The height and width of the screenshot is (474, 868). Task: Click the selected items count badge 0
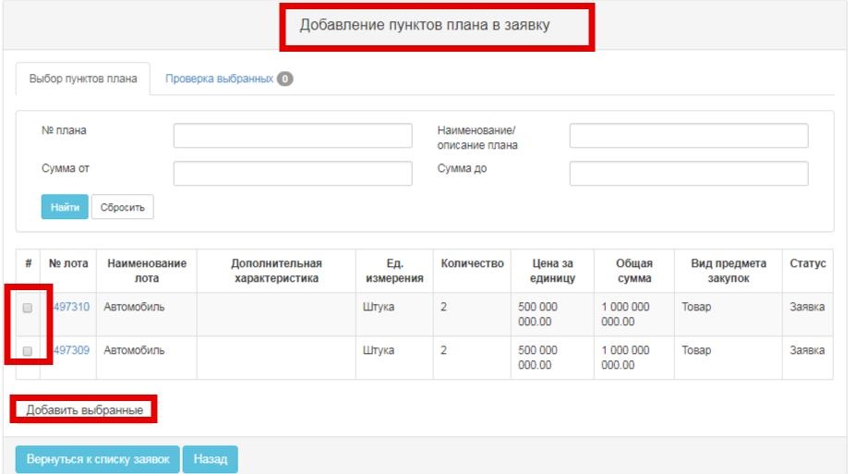(x=285, y=79)
